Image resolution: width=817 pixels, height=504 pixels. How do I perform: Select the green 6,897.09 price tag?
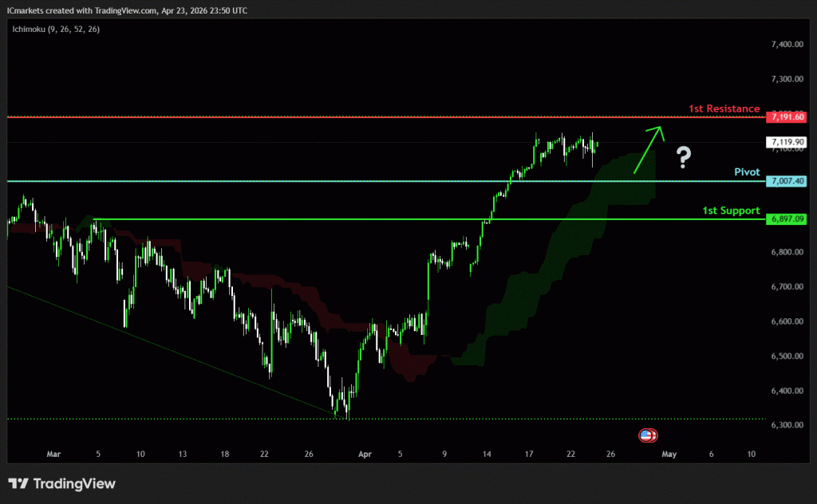tap(786, 219)
